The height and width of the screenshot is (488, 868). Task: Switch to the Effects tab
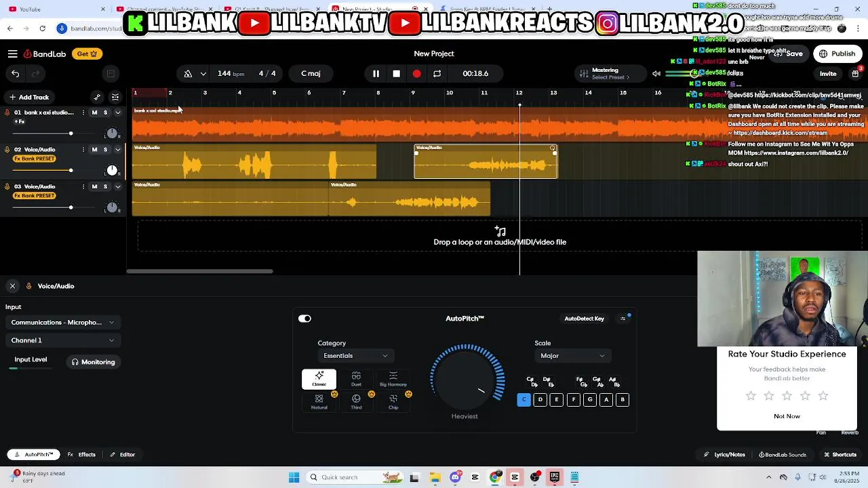(x=82, y=455)
